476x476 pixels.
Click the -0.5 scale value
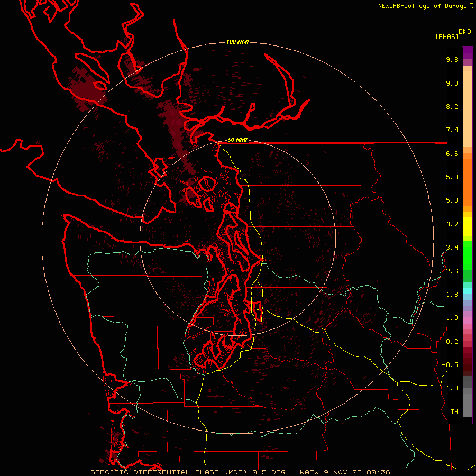tap(450, 365)
